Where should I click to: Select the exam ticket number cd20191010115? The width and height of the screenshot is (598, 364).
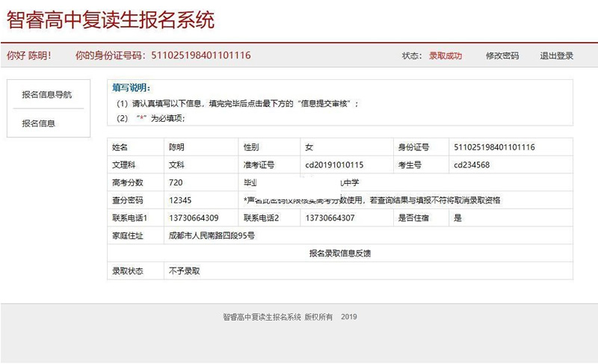(x=334, y=165)
